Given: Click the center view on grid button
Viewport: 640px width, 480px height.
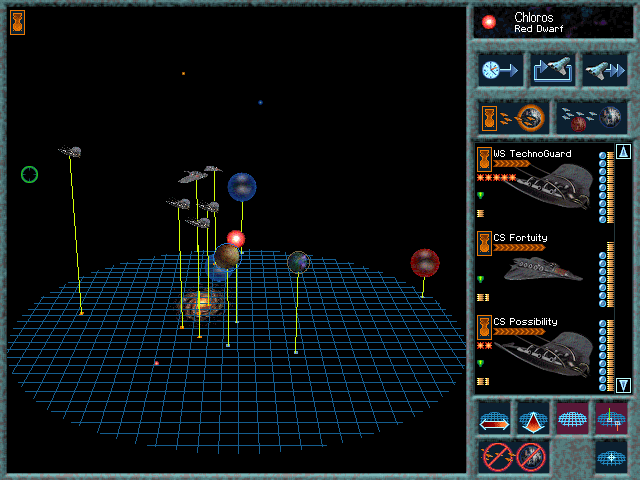Looking at the screenshot, I should [611, 457].
